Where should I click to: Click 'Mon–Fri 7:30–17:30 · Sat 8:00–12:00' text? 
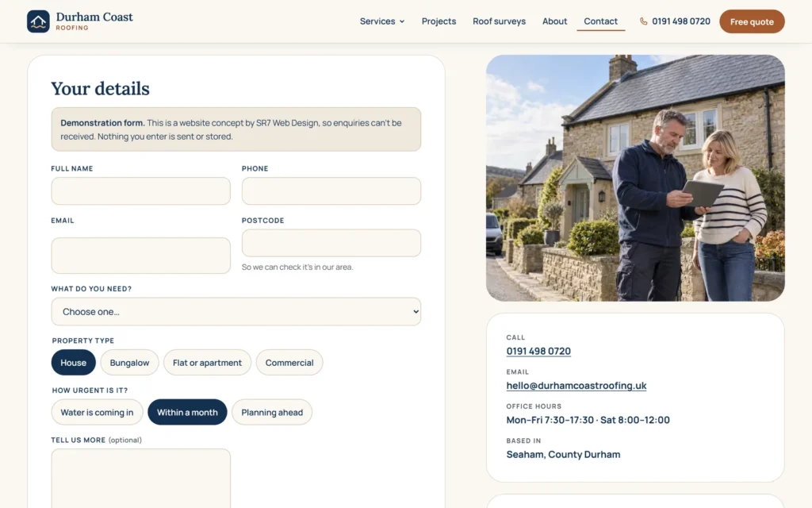point(588,420)
